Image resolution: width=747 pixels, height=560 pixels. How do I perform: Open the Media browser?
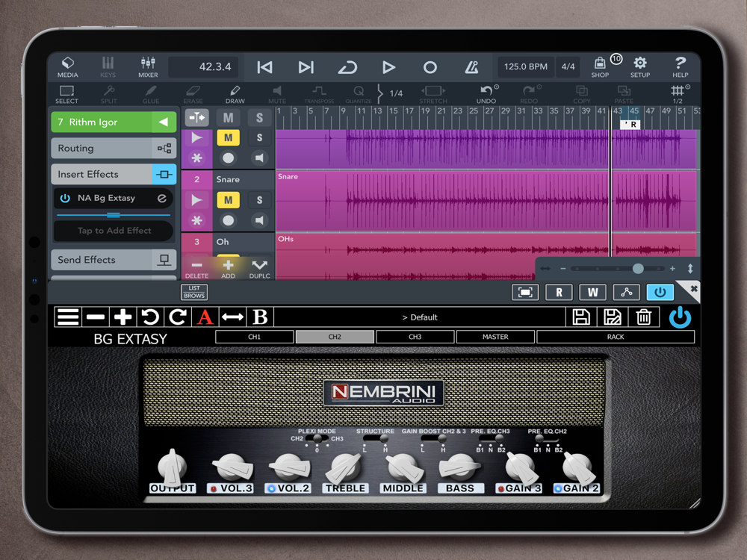[x=68, y=67]
